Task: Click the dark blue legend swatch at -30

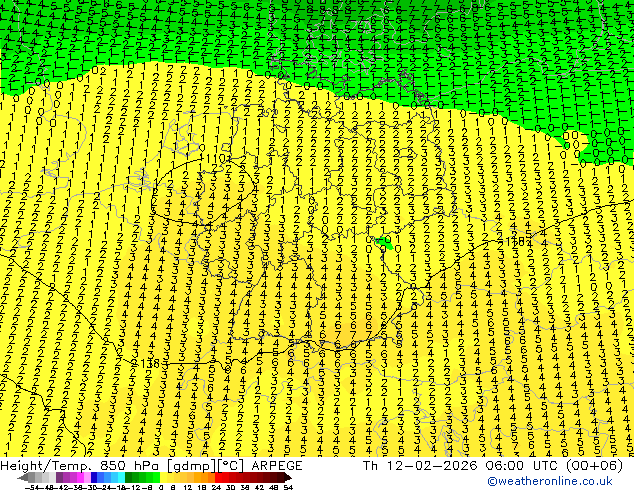Action: pyautogui.click(x=94, y=478)
